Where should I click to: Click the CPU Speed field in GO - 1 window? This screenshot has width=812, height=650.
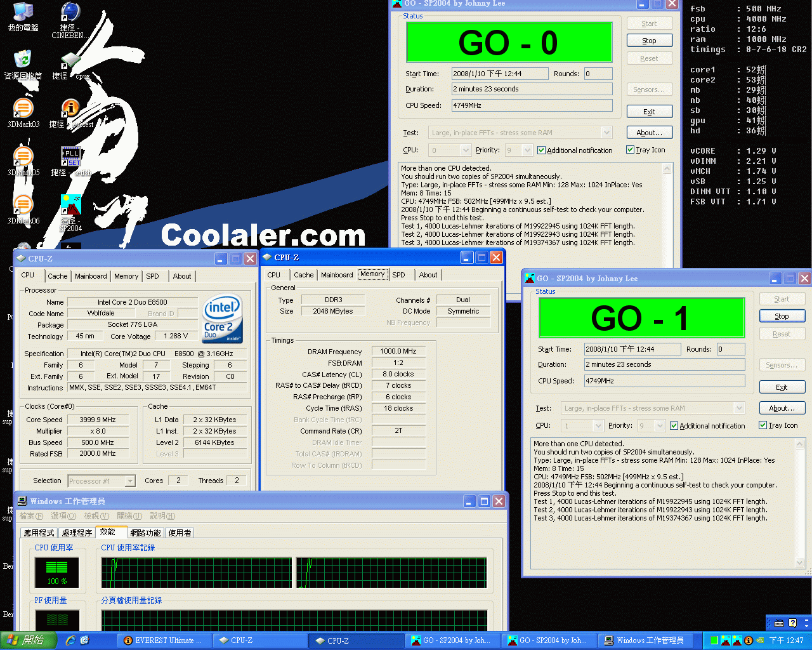tap(664, 381)
